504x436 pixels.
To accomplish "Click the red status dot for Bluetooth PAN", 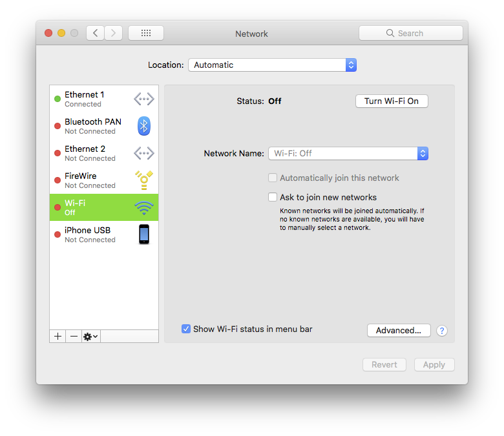I will (58, 126).
